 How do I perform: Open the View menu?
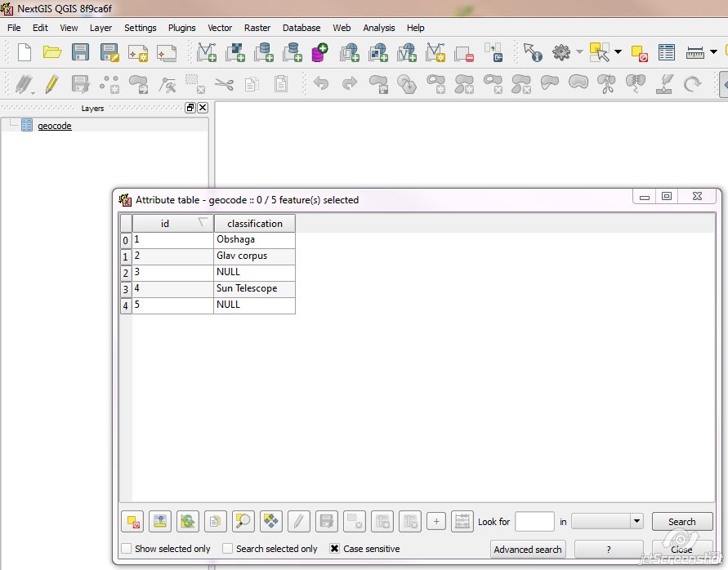click(69, 28)
